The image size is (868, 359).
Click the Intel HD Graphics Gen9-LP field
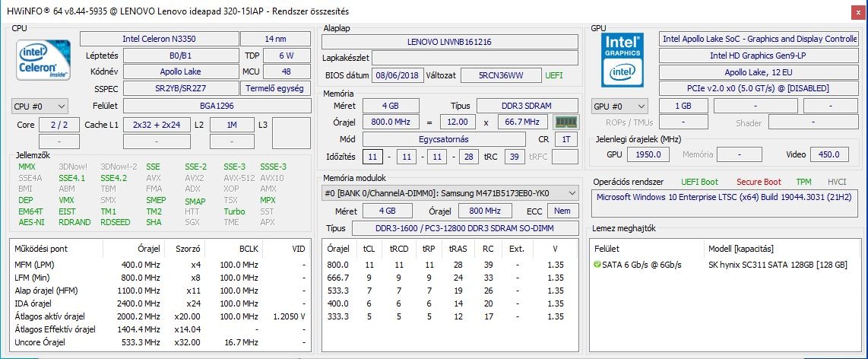click(759, 56)
